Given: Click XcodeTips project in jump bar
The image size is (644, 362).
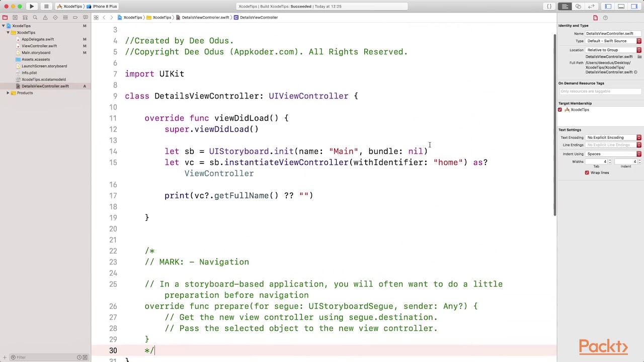Looking at the screenshot, I should (x=130, y=18).
